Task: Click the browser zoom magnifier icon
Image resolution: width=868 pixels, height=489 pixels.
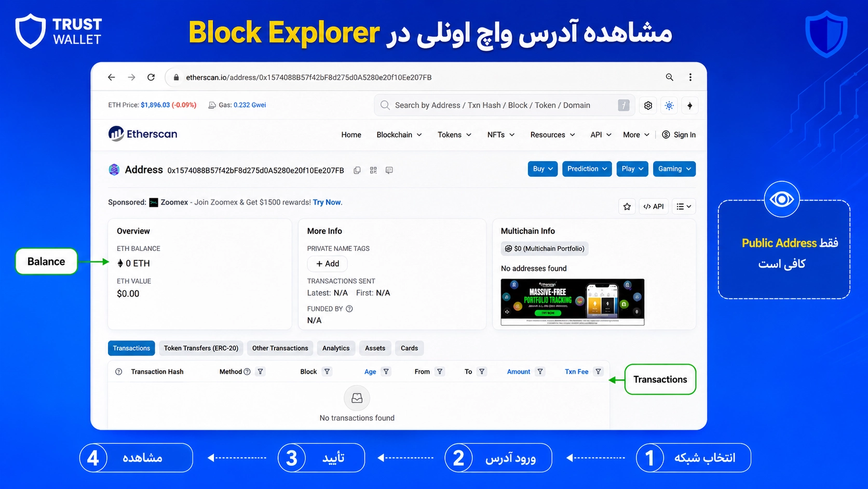Action: (670, 77)
